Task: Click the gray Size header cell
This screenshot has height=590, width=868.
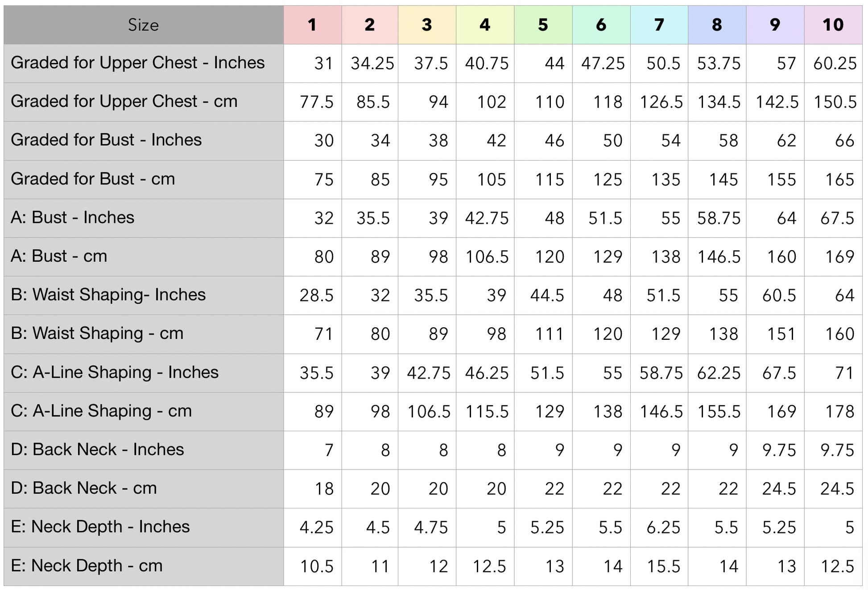Action: tap(143, 25)
